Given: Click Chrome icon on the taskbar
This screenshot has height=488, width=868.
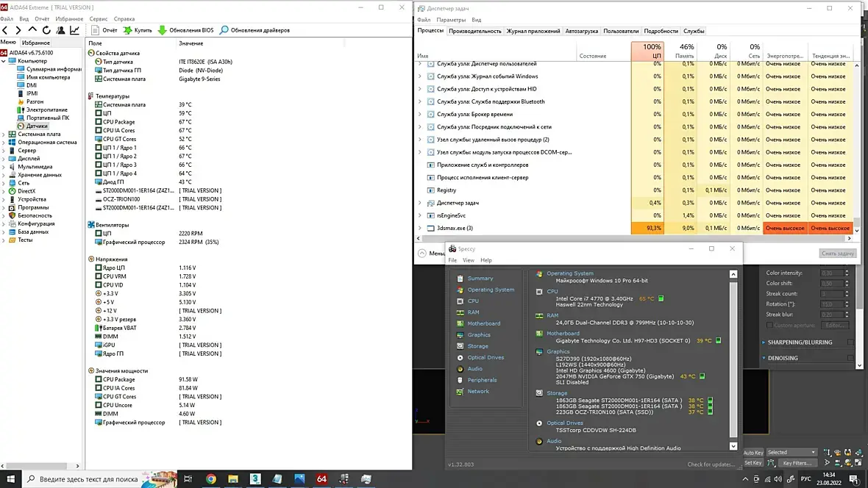Looking at the screenshot, I should 211,479.
